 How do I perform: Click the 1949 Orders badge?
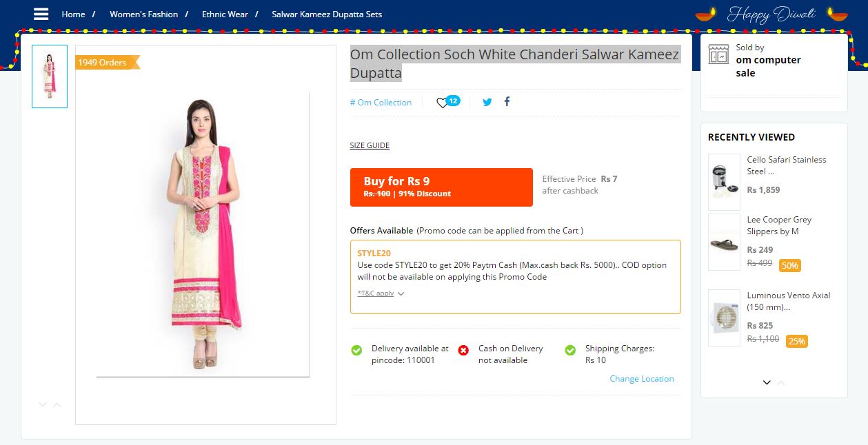point(107,63)
